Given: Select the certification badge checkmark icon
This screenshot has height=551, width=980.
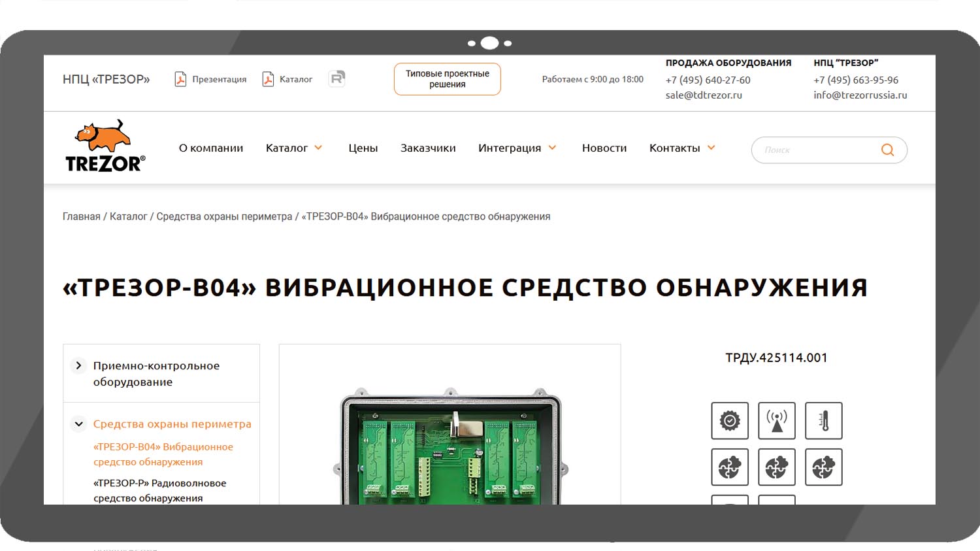Looking at the screenshot, I should click(x=730, y=421).
